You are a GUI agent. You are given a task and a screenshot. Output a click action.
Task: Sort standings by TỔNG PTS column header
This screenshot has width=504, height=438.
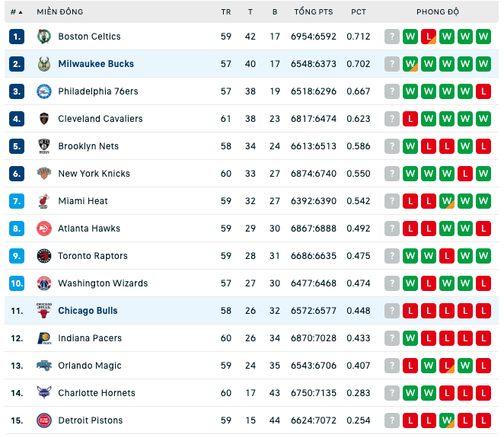click(314, 12)
